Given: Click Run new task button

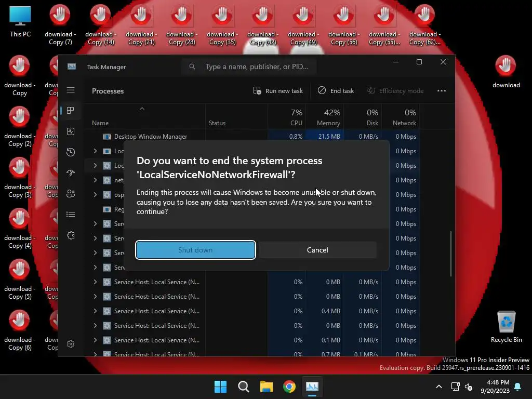Looking at the screenshot, I should coord(278,91).
